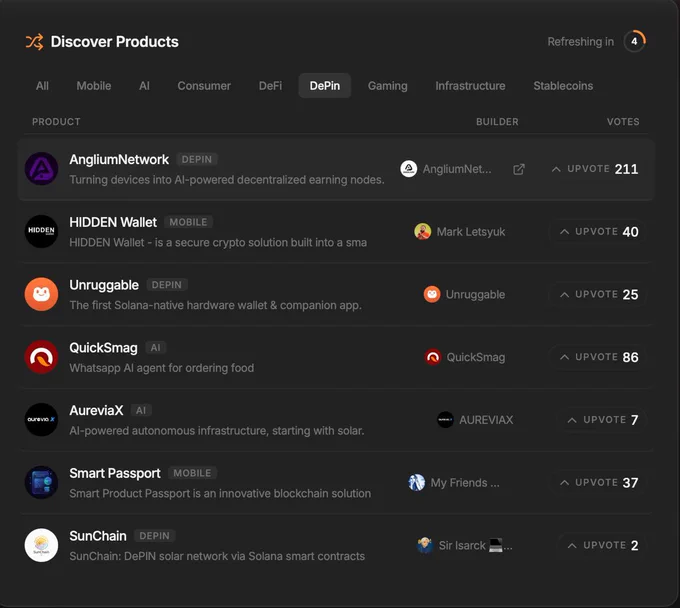This screenshot has width=680, height=608.
Task: Switch to the DeFi tab
Action: click(270, 86)
